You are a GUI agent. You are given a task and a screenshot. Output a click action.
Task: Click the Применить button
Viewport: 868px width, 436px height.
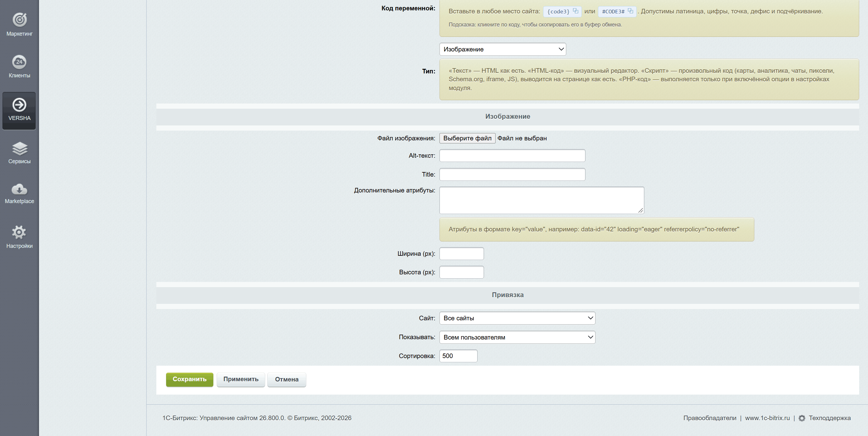[240, 379]
